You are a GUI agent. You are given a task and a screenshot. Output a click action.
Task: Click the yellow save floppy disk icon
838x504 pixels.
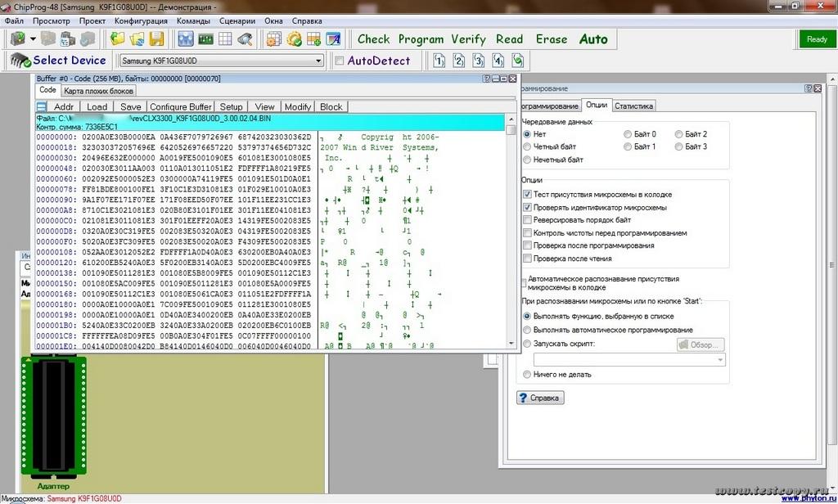click(x=156, y=39)
